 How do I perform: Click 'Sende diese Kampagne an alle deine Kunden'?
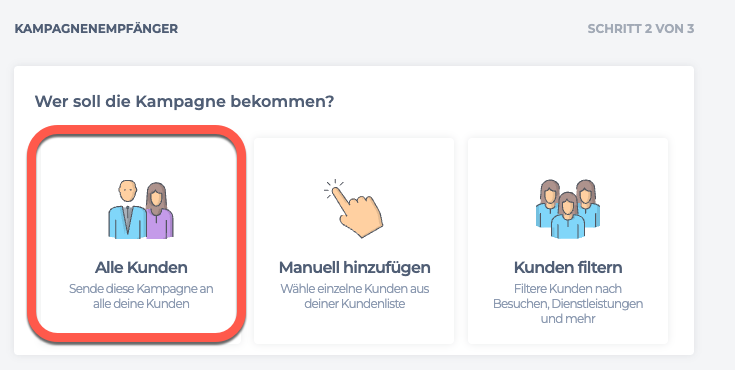coord(141,296)
